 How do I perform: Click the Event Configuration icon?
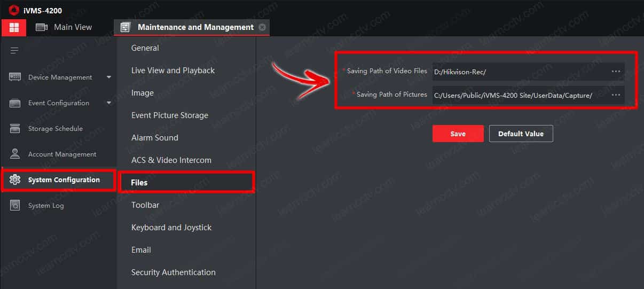(x=15, y=103)
